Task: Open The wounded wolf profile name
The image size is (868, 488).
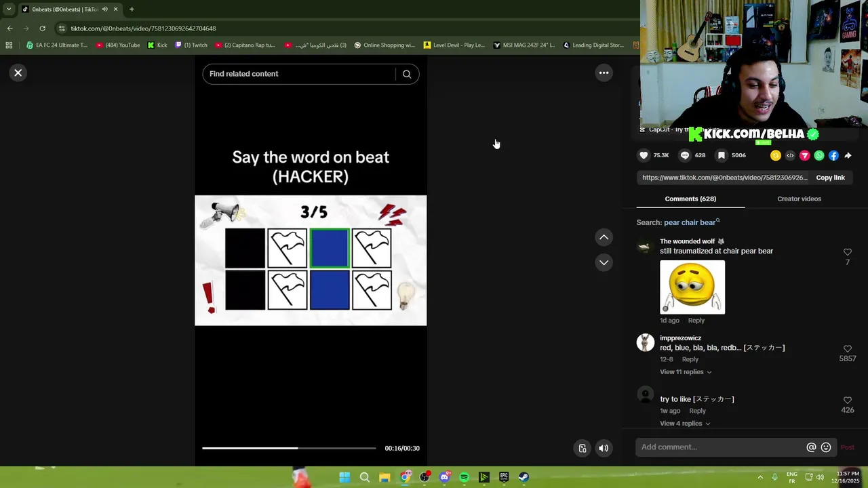Action: [687, 241]
